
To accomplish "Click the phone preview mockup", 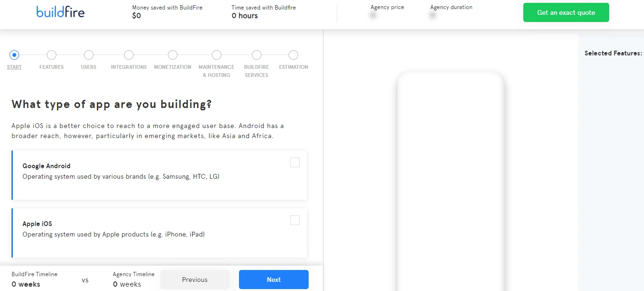I will point(451,182).
